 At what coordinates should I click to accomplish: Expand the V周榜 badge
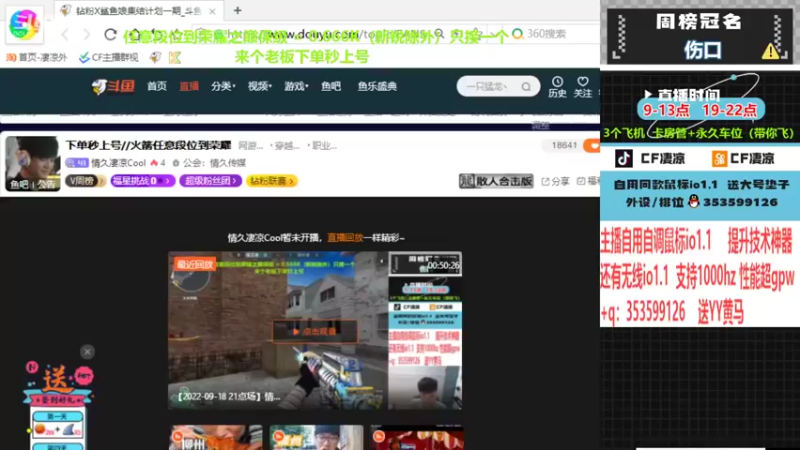(x=85, y=181)
